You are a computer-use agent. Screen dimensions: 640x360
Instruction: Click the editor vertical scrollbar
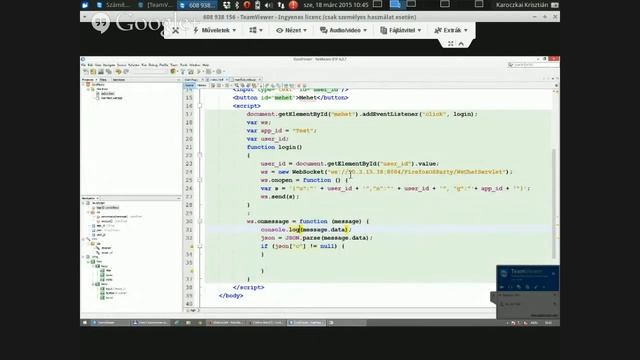coord(554,203)
